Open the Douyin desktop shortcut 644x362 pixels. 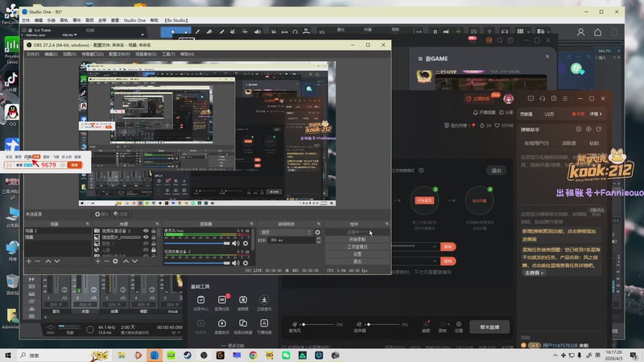[11, 80]
